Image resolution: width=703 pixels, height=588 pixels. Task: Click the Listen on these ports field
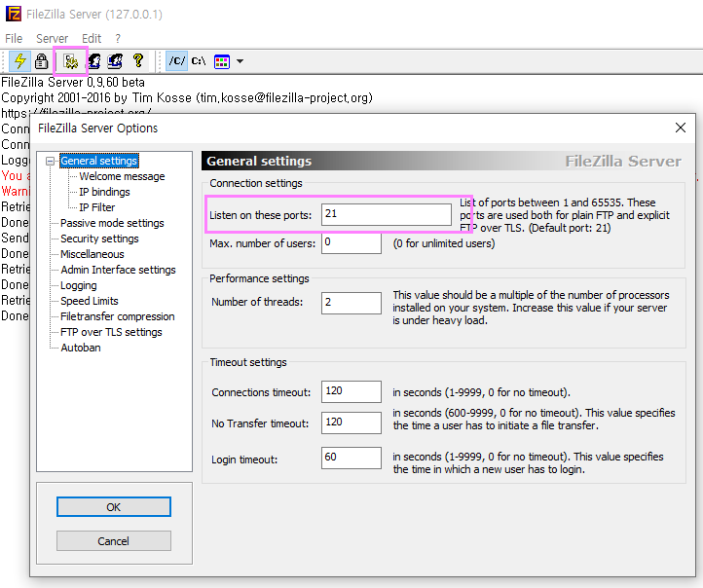[x=386, y=214]
